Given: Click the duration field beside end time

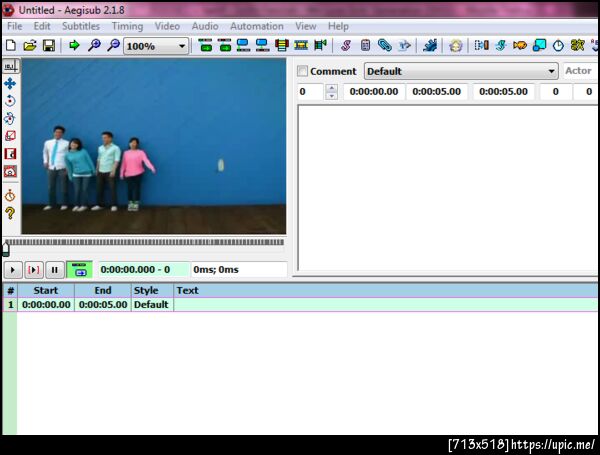Looking at the screenshot, I should tap(504, 92).
